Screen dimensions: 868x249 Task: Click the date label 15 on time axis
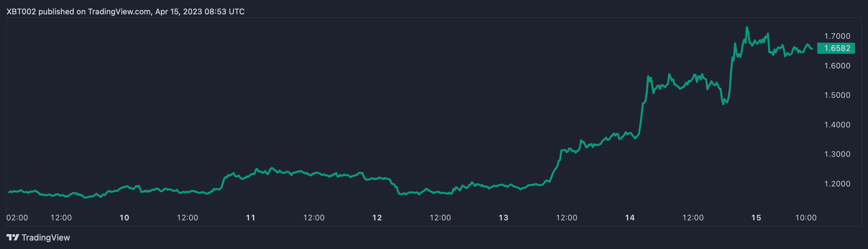point(756,218)
